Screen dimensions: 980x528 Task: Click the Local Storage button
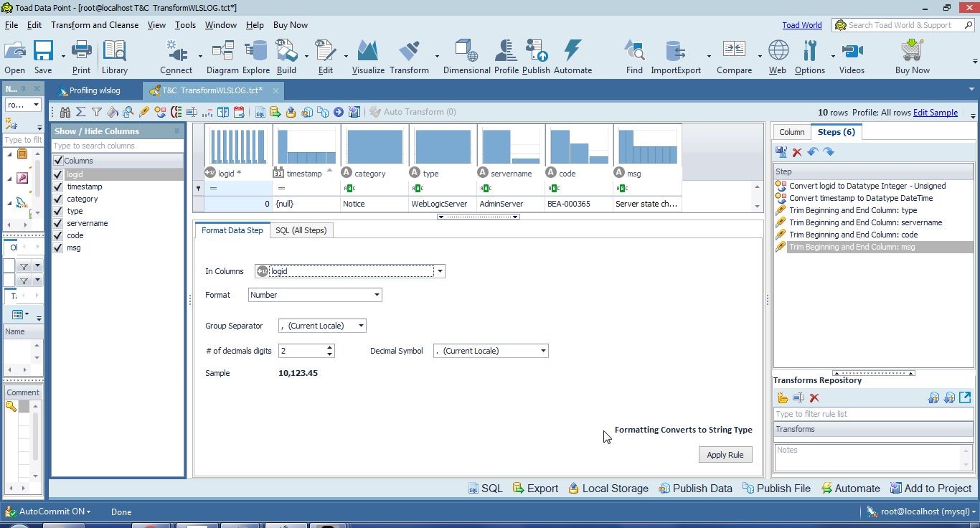pos(608,489)
